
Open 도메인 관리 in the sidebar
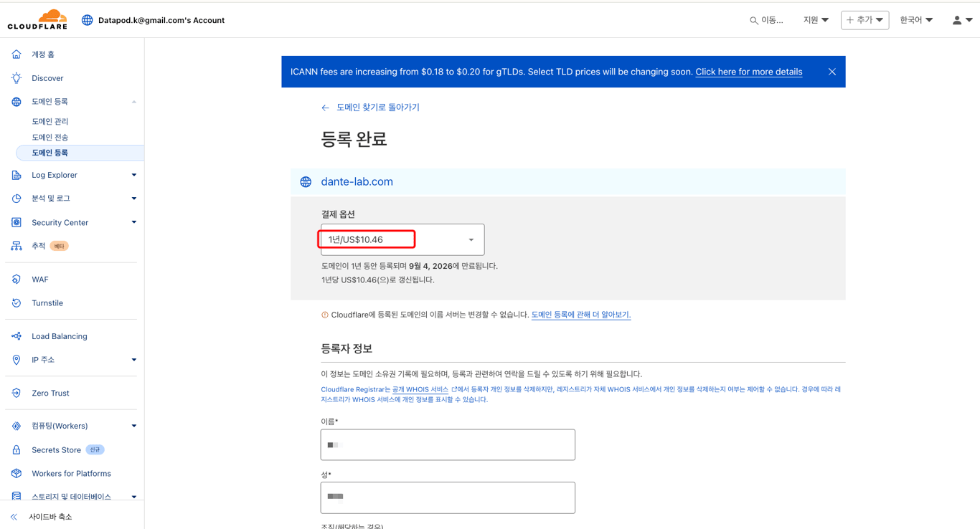pyautogui.click(x=50, y=122)
